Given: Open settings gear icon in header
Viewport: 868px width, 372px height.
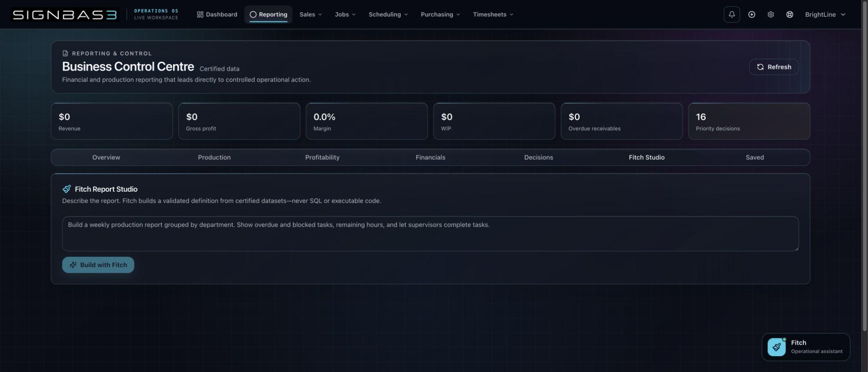Looking at the screenshot, I should click(x=770, y=15).
